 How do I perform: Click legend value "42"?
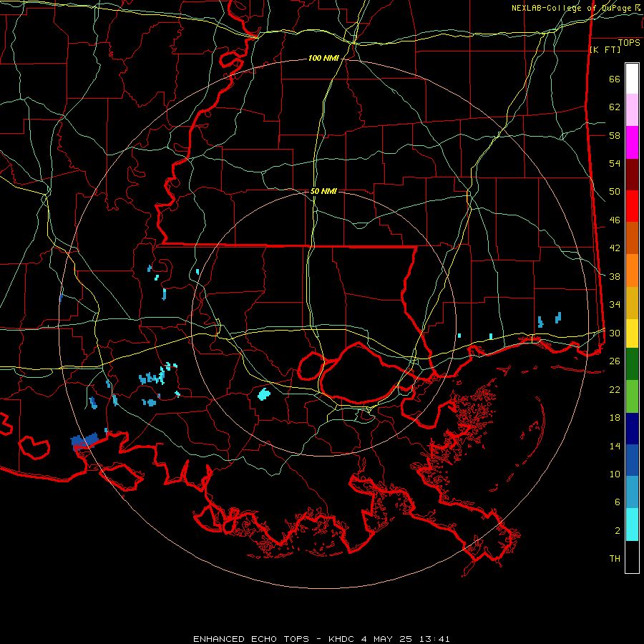pyautogui.click(x=615, y=248)
